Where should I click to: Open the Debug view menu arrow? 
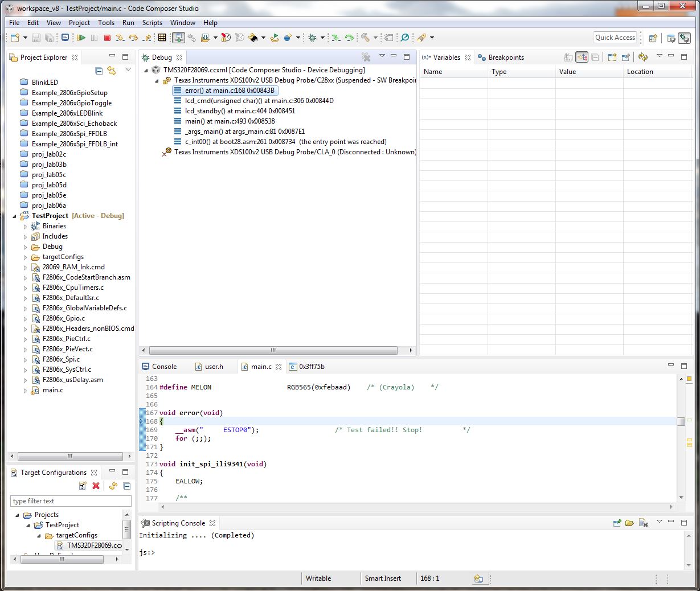click(x=382, y=56)
